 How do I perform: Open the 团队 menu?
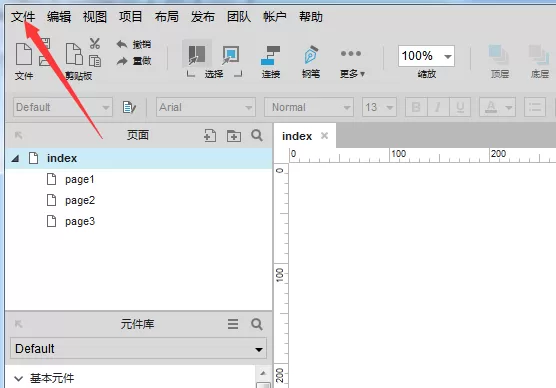pos(239,17)
